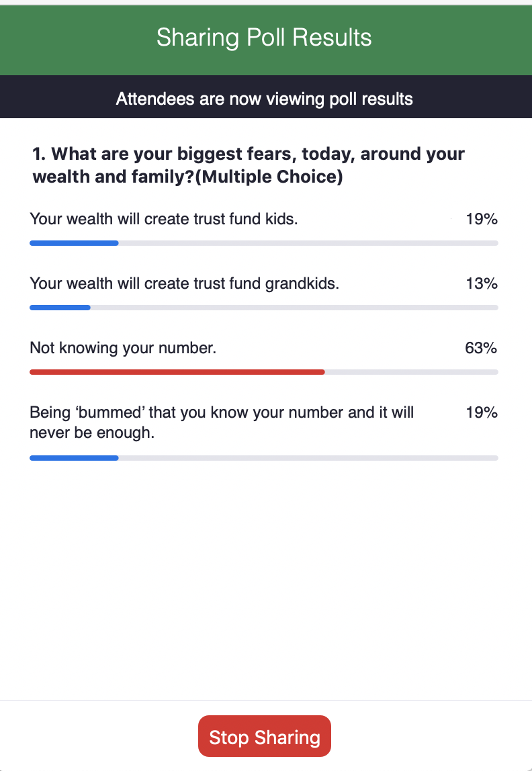Viewport: 532px width, 771px height.
Task: Click the blue filled bar under trust fund grandkids
Action: 60,308
